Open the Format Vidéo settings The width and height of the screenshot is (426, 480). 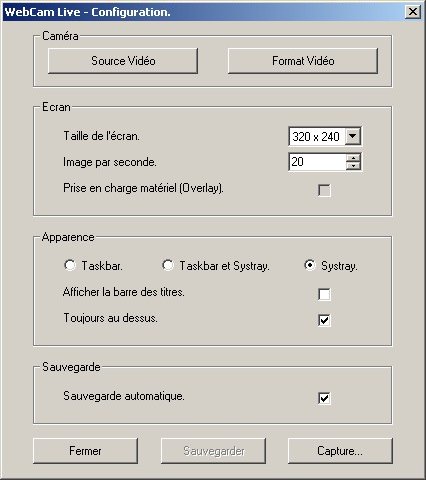pos(303,61)
